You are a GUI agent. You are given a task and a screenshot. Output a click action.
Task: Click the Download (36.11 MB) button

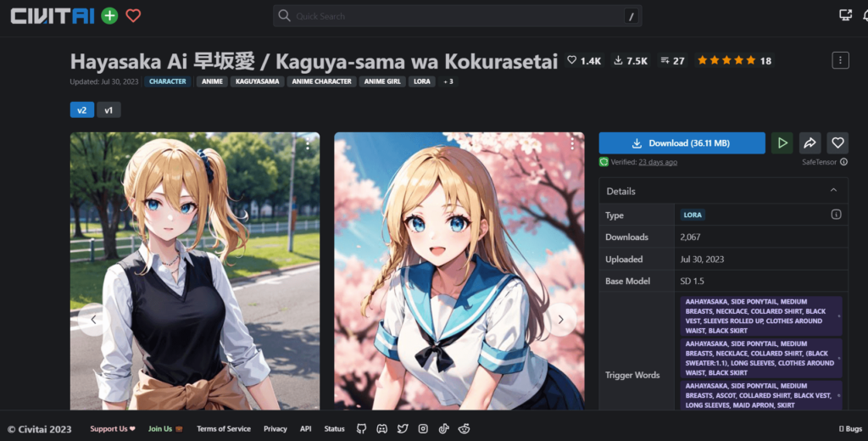coord(682,143)
